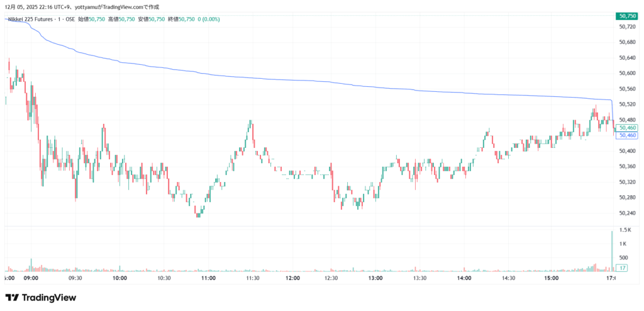The image size is (644, 311).
Task: Select the 09:00 time axis label
Action: coord(31,278)
